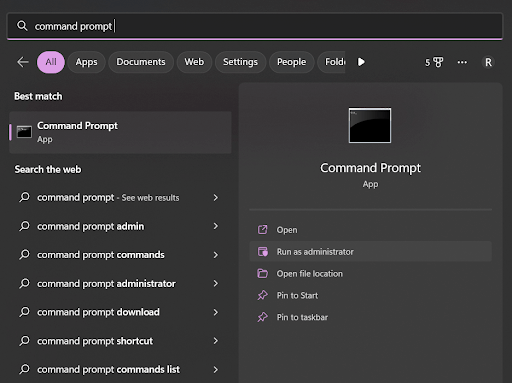Expand chevron on the 'command prompt commands' row
Image resolution: width=512 pixels, height=383 pixels.
tap(216, 255)
